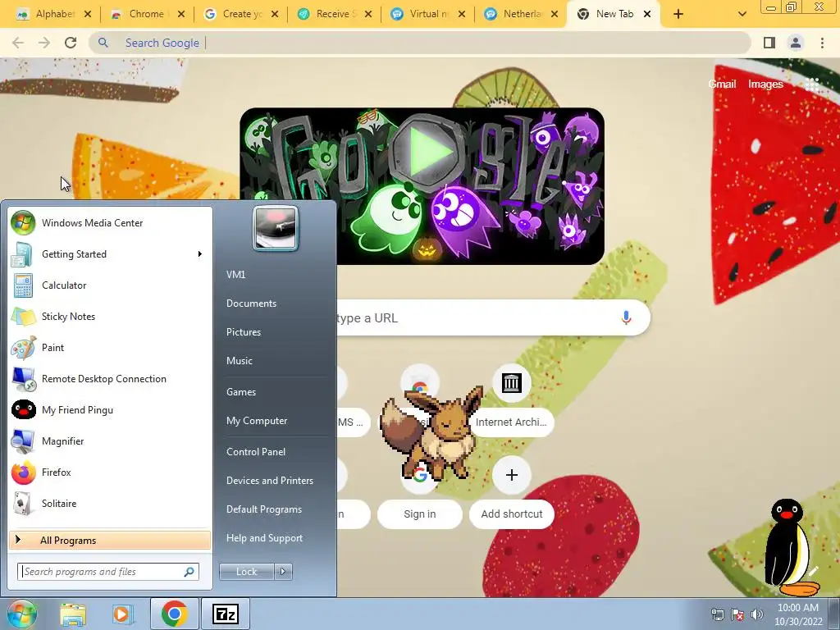Open 7-Zip from the taskbar
This screenshot has height=630, width=840.
[225, 614]
